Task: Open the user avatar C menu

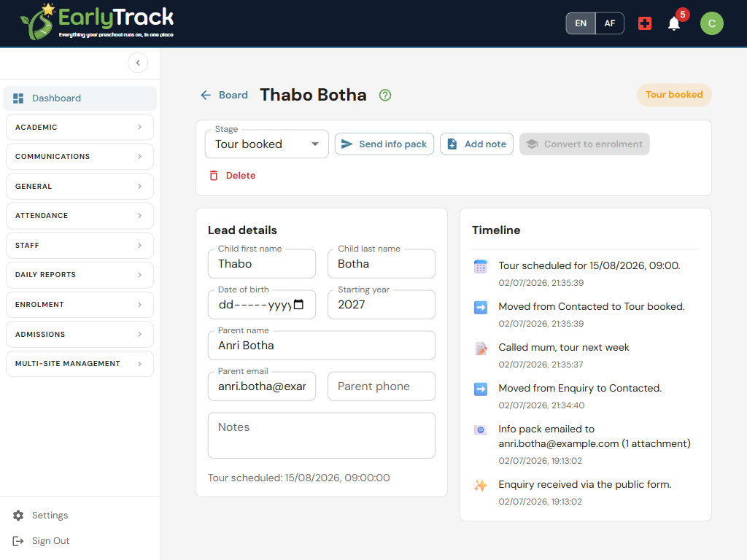Action: tap(712, 23)
